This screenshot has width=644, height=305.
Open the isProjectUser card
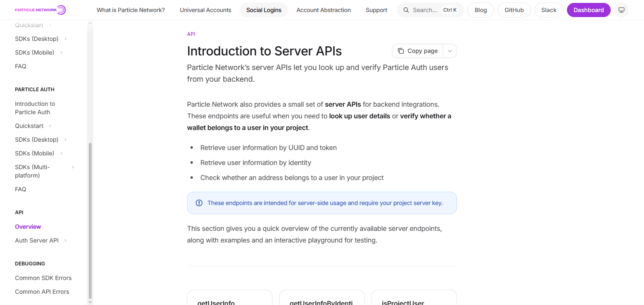414,297
